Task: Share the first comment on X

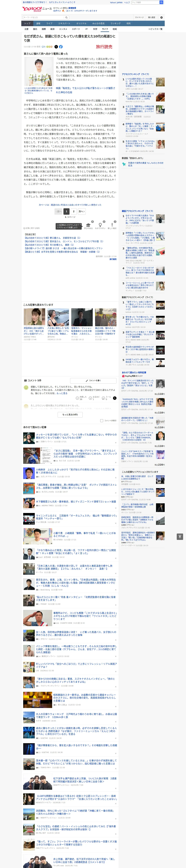Action: click(x=114, y=398)
